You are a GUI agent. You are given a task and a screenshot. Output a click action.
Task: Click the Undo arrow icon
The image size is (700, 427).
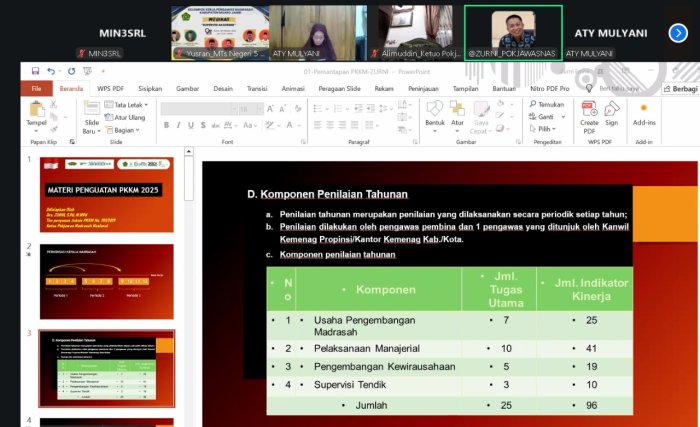point(50,71)
